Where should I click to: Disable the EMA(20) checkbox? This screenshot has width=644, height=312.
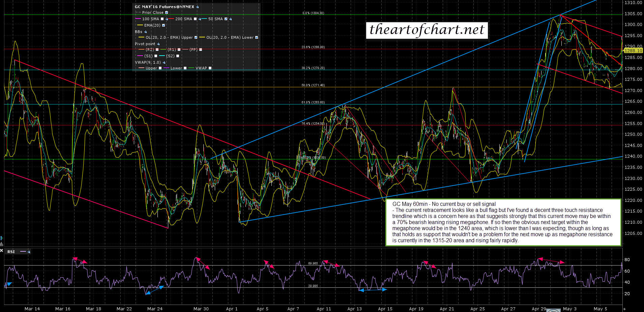(164, 26)
